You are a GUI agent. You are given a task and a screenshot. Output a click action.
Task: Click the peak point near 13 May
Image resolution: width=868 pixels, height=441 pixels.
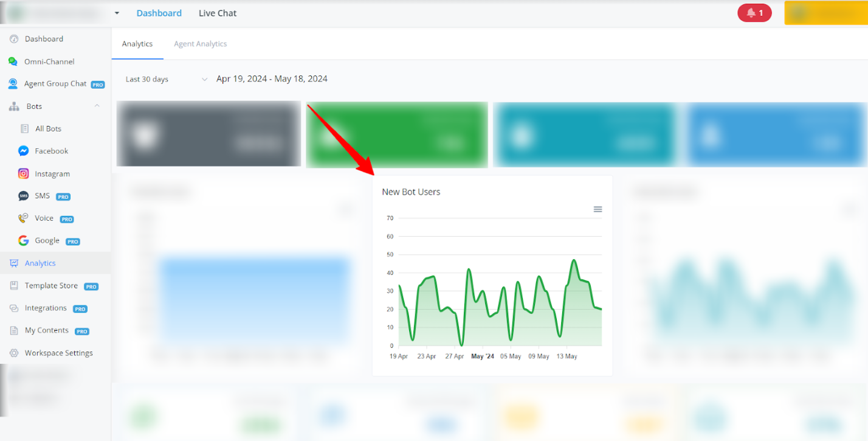pos(573,260)
